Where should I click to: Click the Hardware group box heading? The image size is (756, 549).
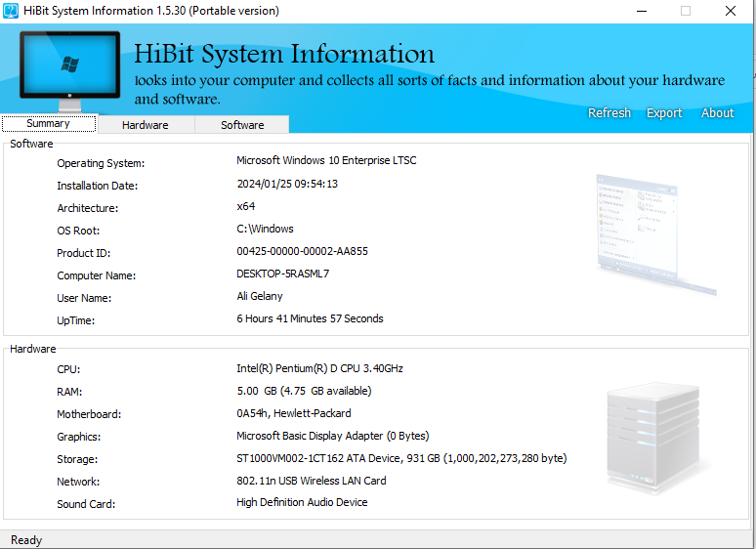33,349
